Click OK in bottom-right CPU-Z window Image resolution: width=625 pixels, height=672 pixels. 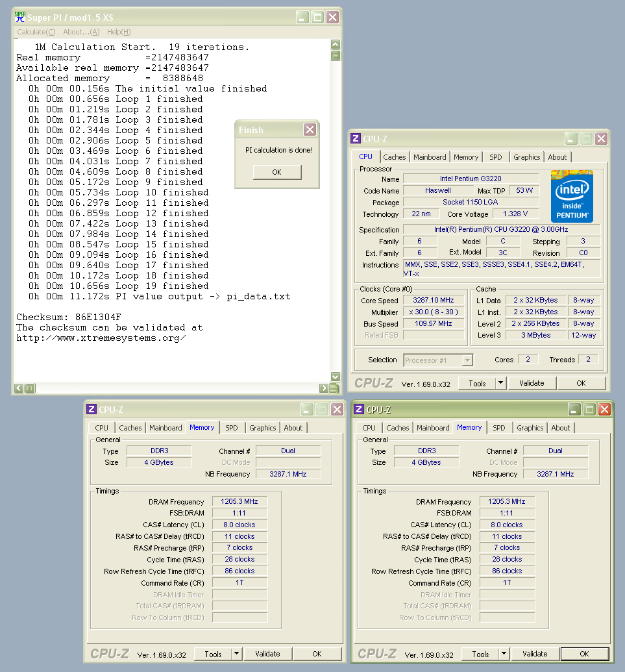[x=584, y=654]
